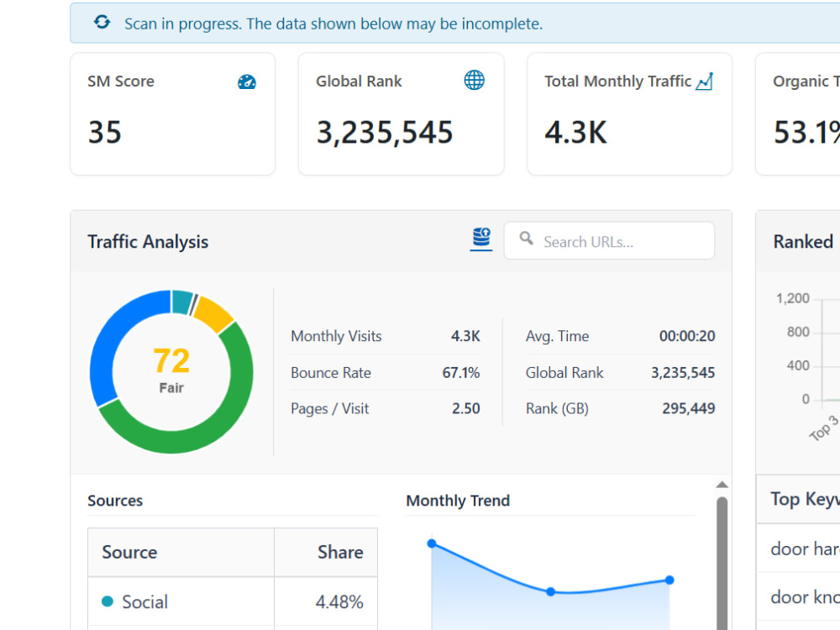Click the Ranked panel heading
840x630 pixels.
803,242
